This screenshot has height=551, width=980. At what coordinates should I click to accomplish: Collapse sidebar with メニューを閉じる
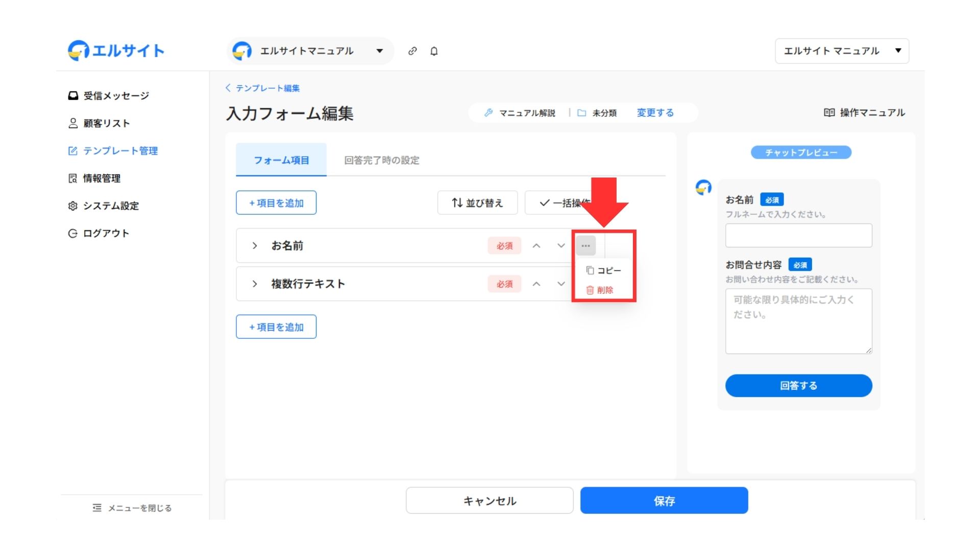click(x=133, y=508)
